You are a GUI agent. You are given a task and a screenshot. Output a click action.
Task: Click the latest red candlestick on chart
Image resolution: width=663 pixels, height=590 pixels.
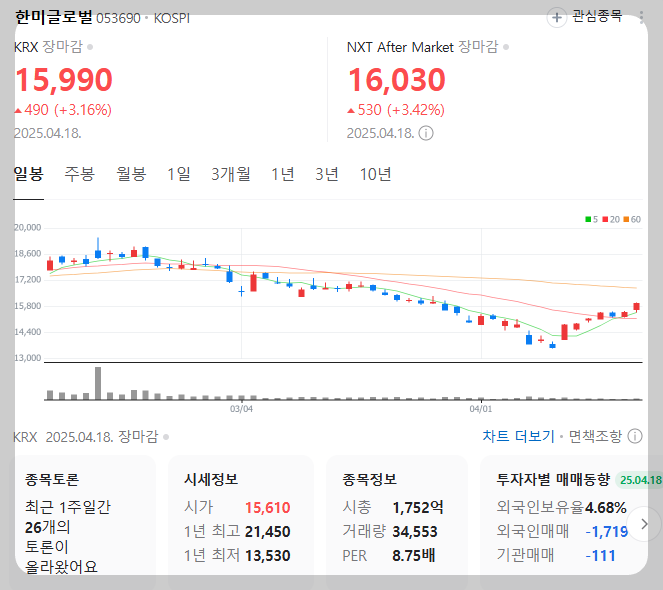coord(636,307)
